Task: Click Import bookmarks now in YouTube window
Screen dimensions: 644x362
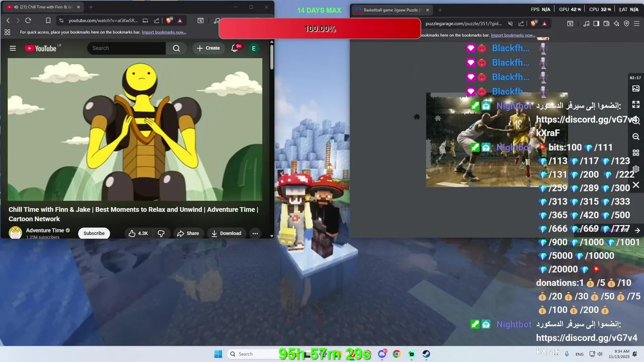Action: tap(164, 32)
